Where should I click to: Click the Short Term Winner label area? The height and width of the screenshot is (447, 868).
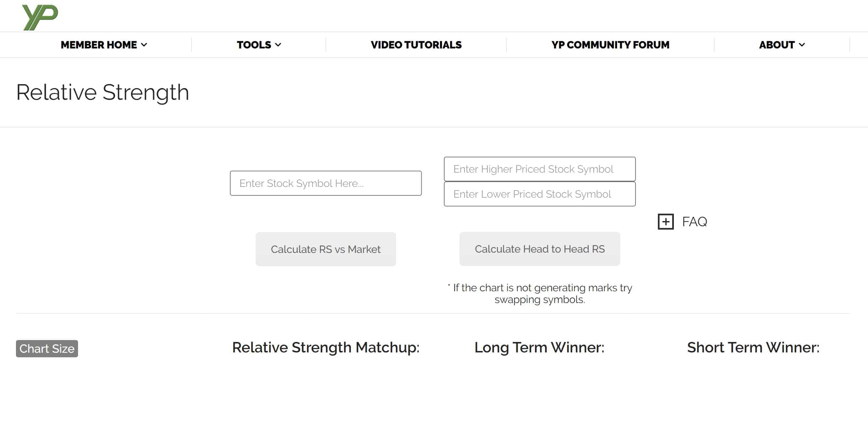click(x=753, y=347)
